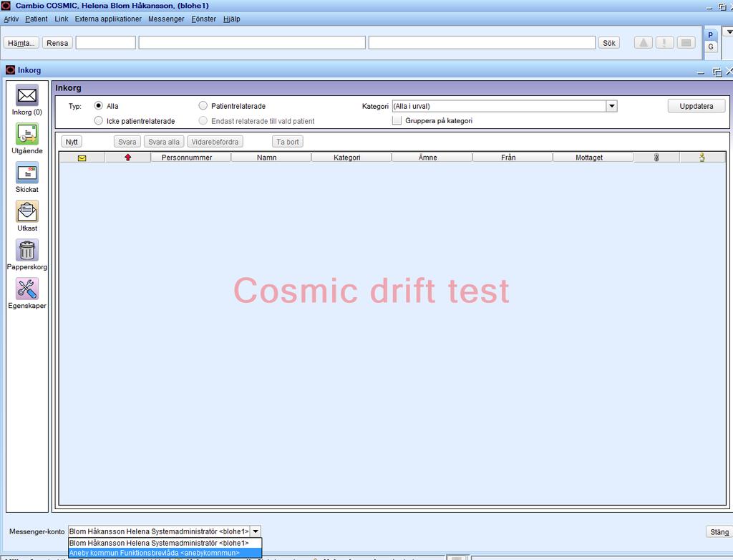
Task: Open the Arkiv menu
Action: [11, 19]
